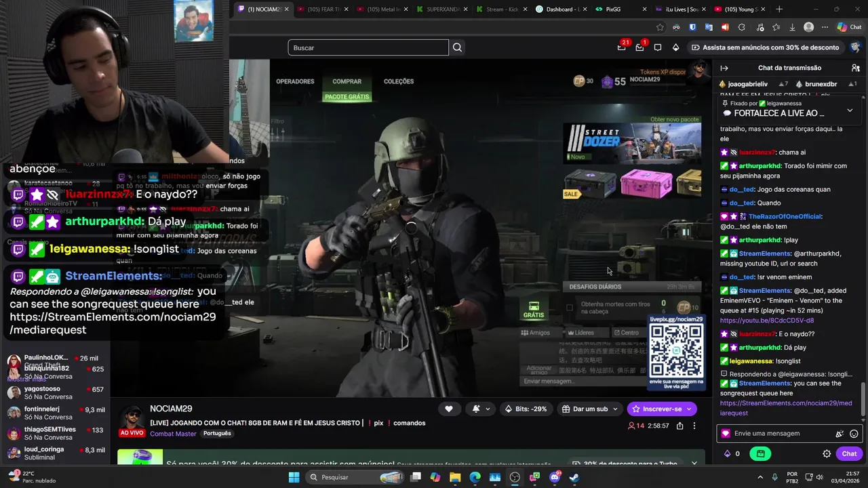This screenshot has height=488, width=868.
Task: Click the bits cheer icon in message box
Action: pyautogui.click(x=840, y=434)
